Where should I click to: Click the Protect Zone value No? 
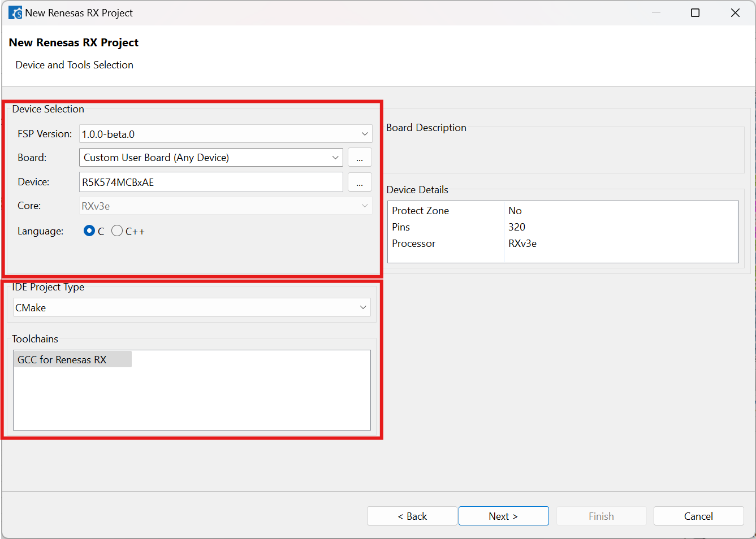(x=515, y=211)
